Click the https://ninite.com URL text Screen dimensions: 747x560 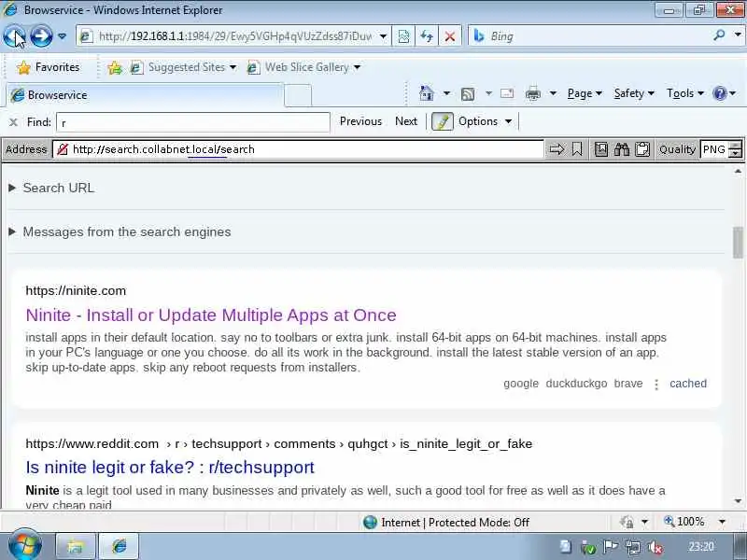pos(76,291)
